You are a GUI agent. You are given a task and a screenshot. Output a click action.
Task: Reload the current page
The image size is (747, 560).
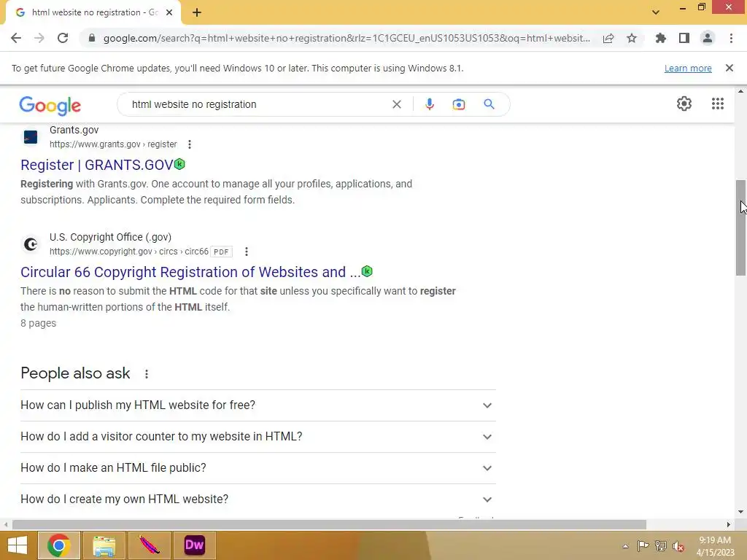click(63, 38)
